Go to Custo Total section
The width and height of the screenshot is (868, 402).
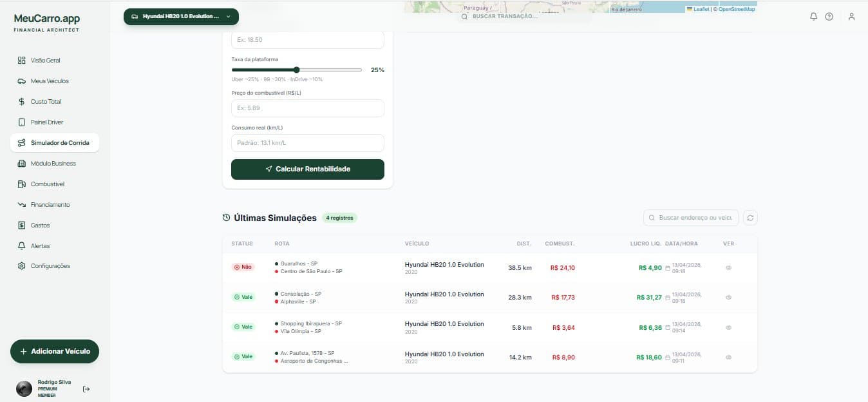click(46, 102)
